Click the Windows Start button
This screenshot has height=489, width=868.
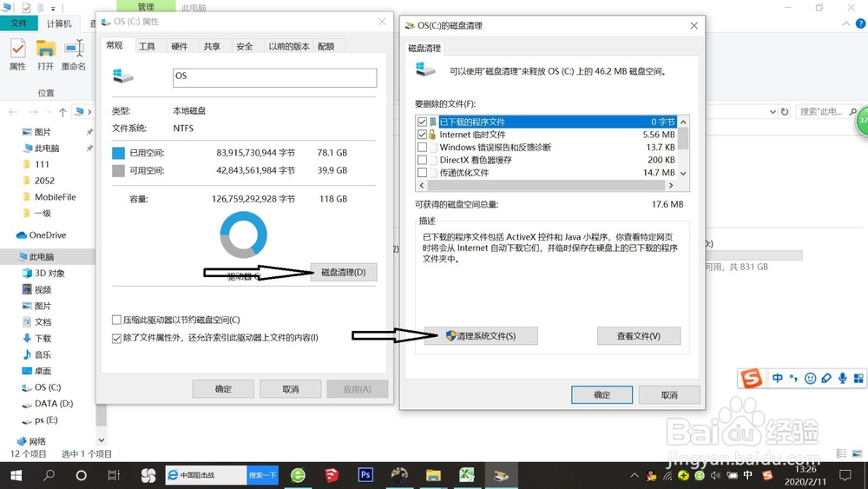click(x=16, y=475)
